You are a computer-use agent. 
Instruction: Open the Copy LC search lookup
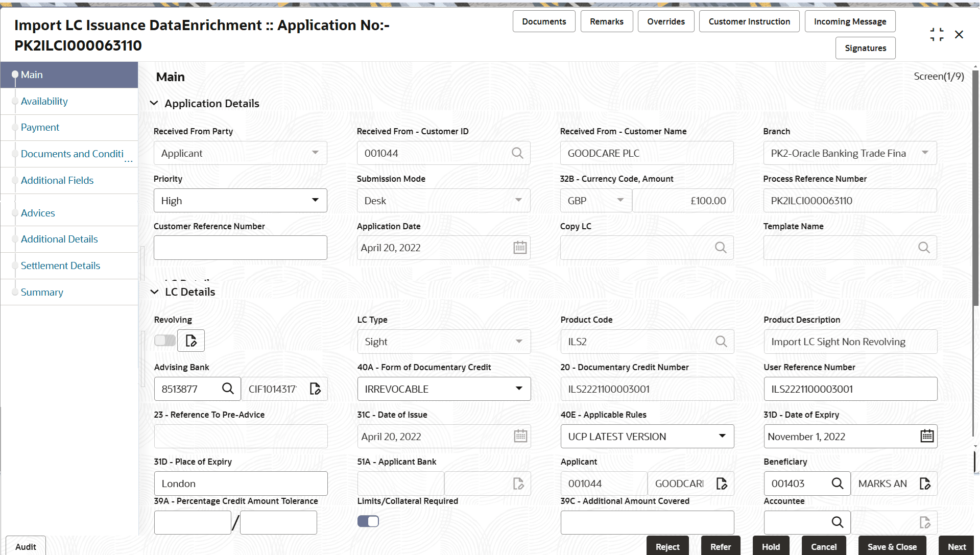(721, 247)
